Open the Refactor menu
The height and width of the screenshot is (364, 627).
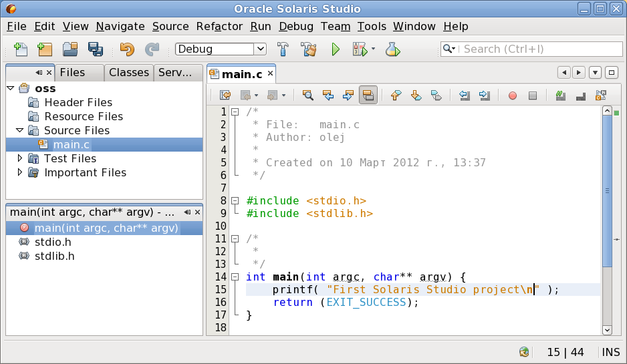(219, 26)
